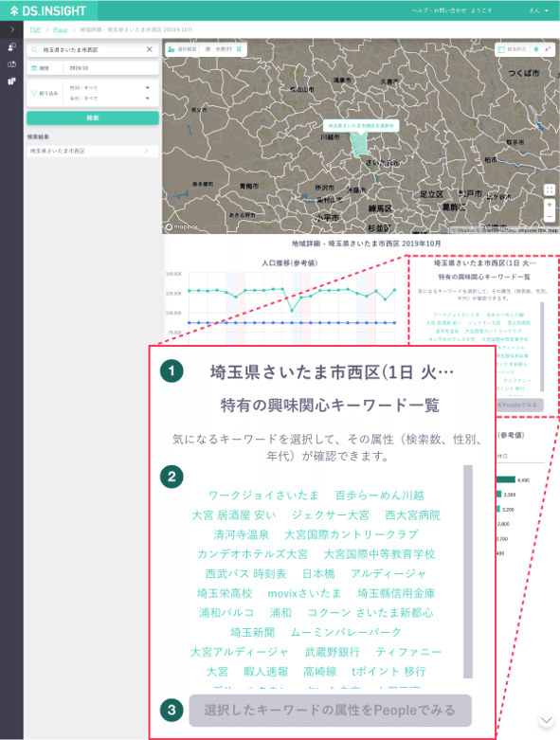The height and width of the screenshot is (740, 560).
Task: Select keyword 西武バス 時刻表 in enlarged list
Action: pos(245,573)
